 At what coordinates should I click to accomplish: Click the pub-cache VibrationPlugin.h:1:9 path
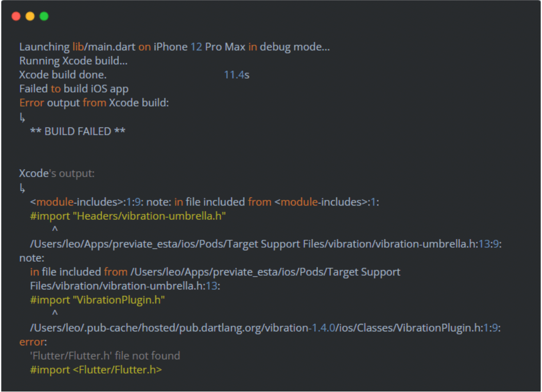click(x=264, y=328)
